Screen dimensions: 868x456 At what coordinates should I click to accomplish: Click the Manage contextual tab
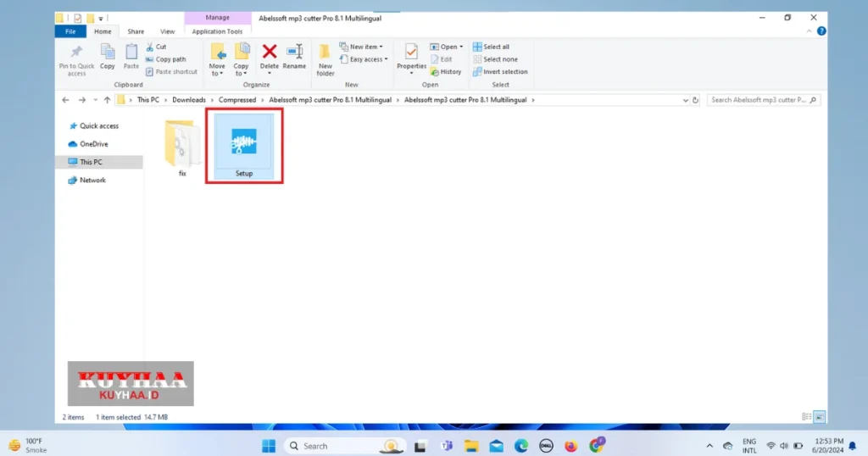coord(218,18)
